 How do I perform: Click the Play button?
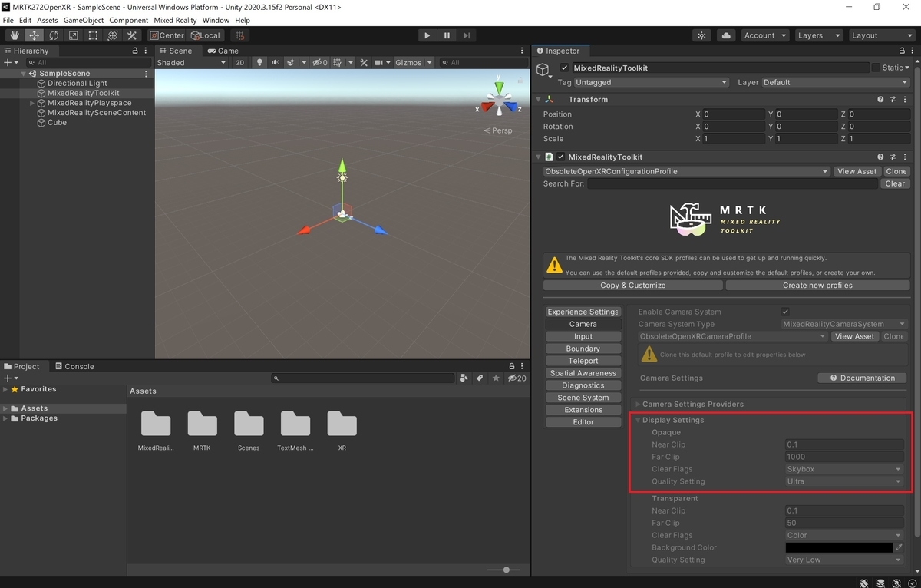pyautogui.click(x=427, y=35)
